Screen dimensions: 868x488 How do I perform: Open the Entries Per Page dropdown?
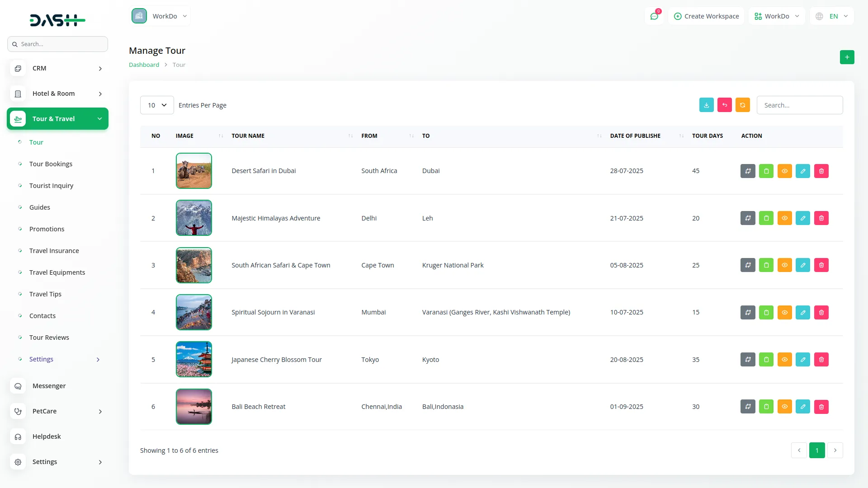156,105
